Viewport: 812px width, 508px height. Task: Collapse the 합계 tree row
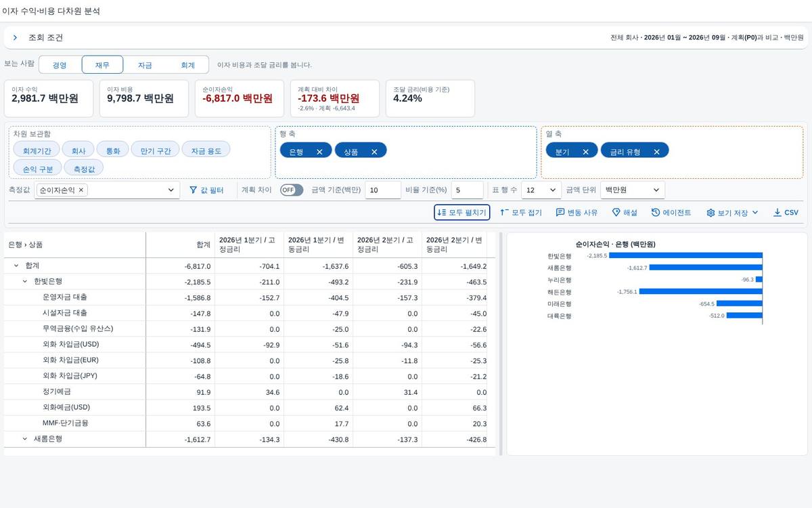[x=16, y=266]
